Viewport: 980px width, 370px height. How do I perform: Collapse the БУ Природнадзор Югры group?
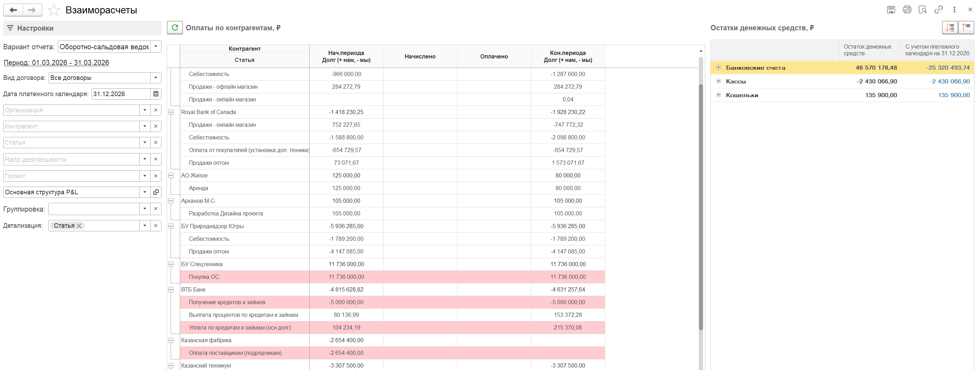click(171, 226)
